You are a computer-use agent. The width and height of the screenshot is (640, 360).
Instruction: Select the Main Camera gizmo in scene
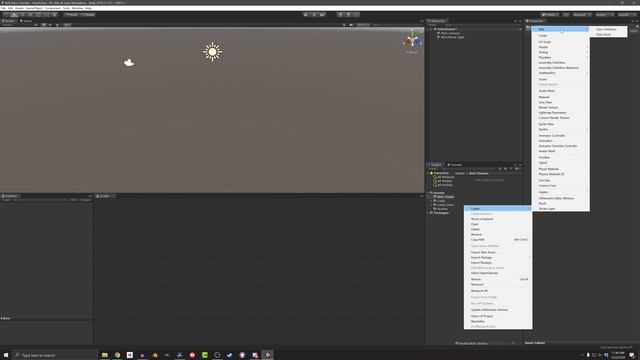129,62
